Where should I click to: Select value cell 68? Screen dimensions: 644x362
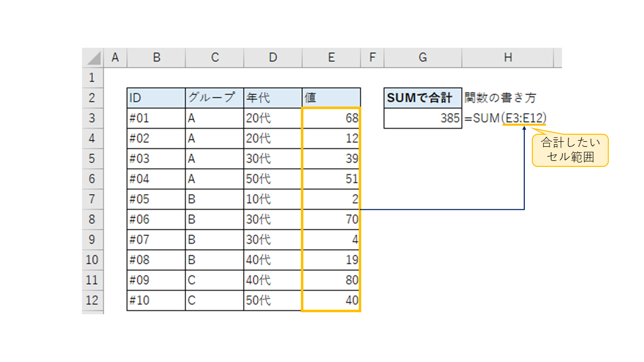[x=331, y=118]
